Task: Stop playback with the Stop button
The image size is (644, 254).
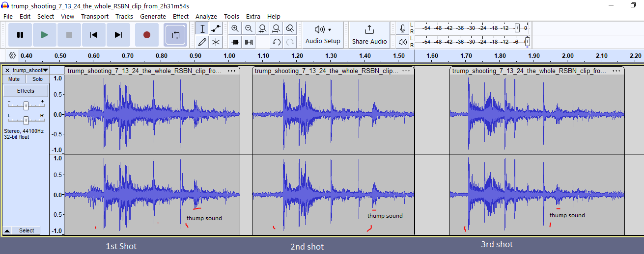Action: [x=69, y=35]
